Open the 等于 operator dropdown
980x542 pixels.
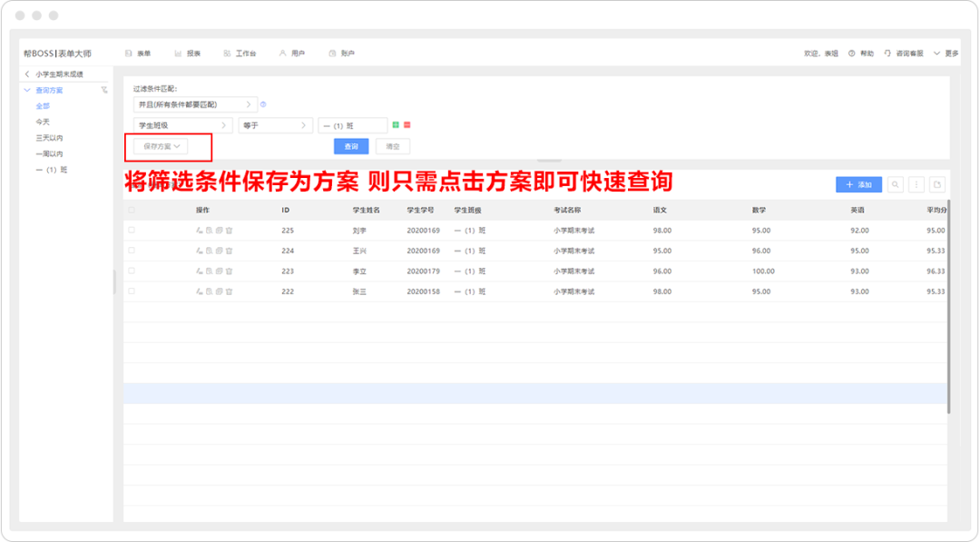[276, 125]
